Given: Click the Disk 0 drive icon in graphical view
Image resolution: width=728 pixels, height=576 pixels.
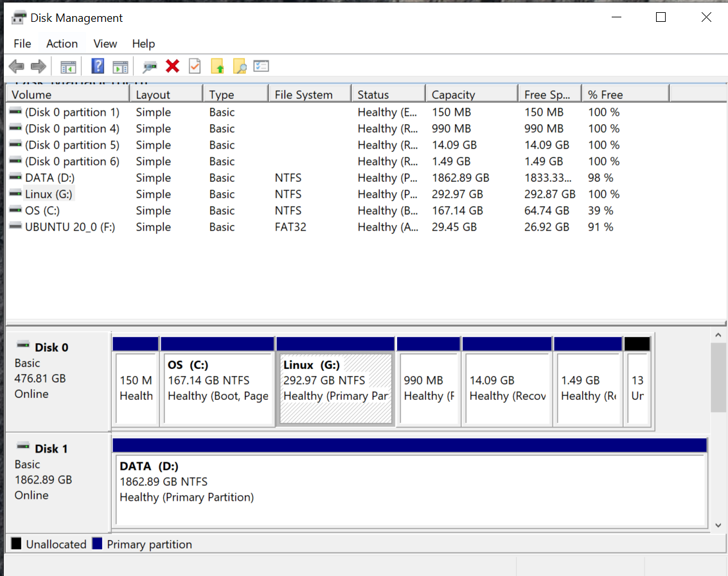Looking at the screenshot, I should (23, 345).
